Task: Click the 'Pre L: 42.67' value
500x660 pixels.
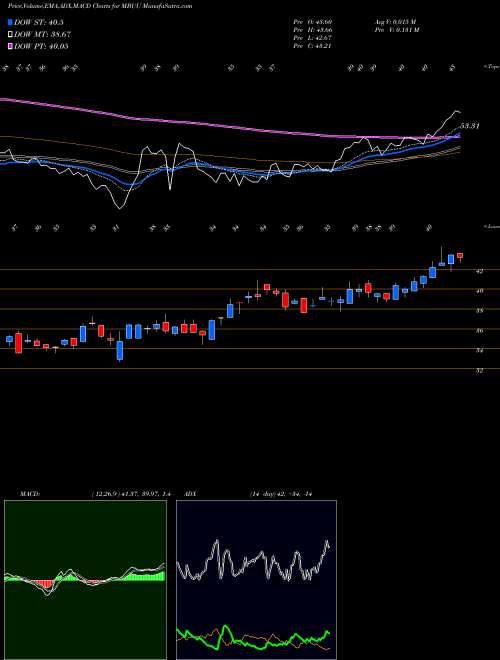Action: pos(312,37)
